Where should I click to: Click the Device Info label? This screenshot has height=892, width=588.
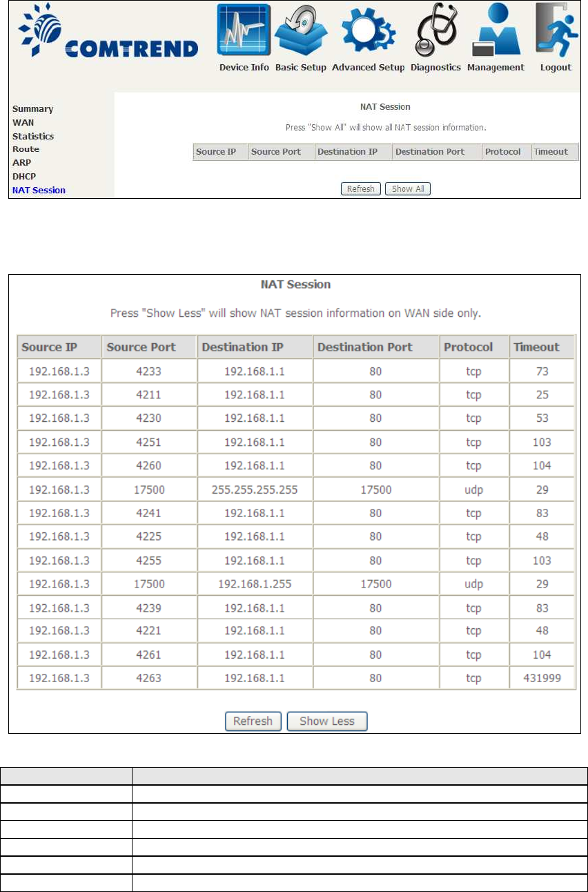point(244,68)
